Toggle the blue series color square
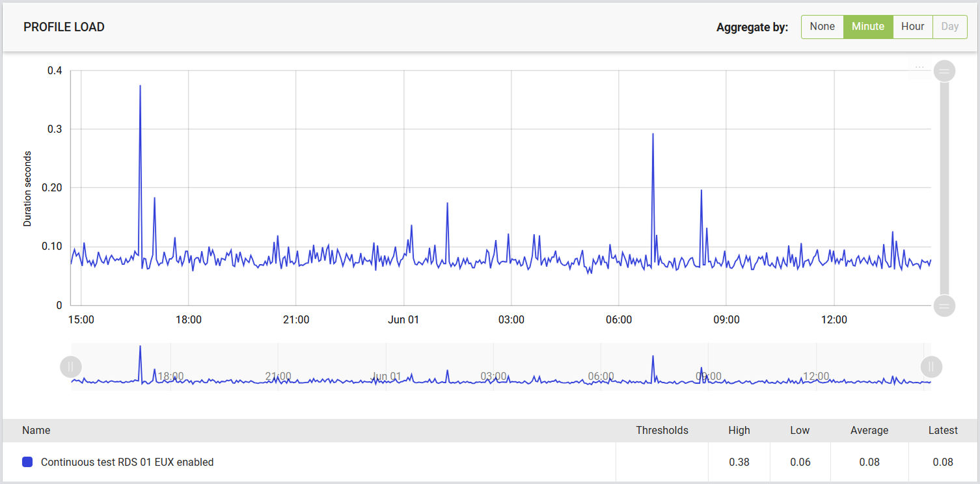 (x=27, y=462)
